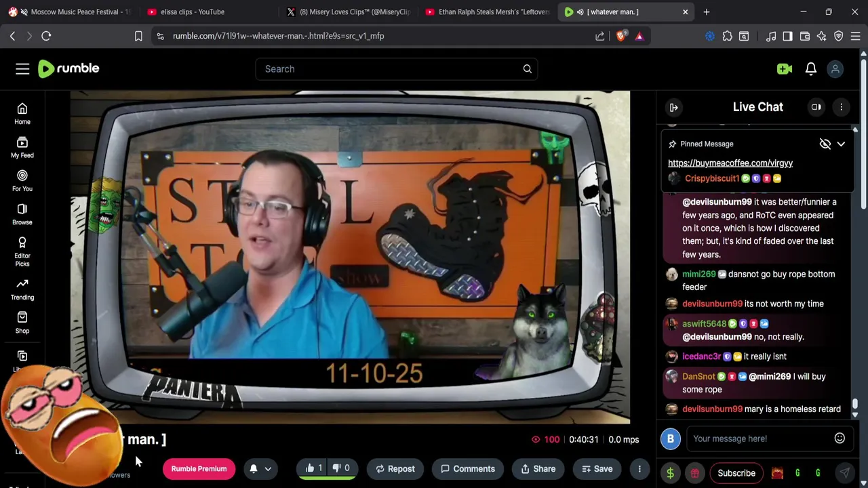Open the notification options dropdown arrow
Image resolution: width=868 pixels, height=488 pixels.
click(268, 468)
